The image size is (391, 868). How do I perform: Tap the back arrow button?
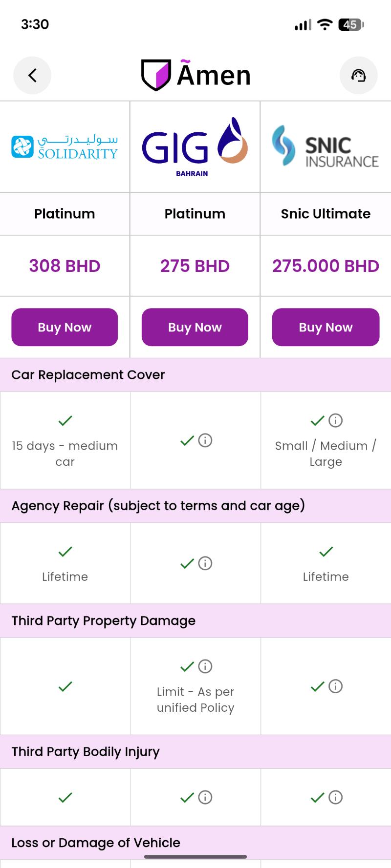click(32, 75)
